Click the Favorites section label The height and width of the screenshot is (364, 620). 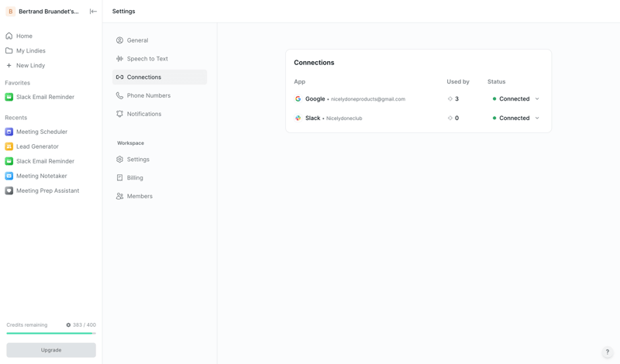click(x=17, y=83)
